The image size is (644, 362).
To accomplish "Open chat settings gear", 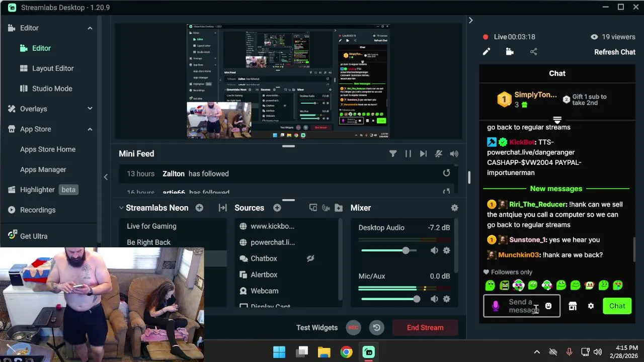I will point(591,306).
